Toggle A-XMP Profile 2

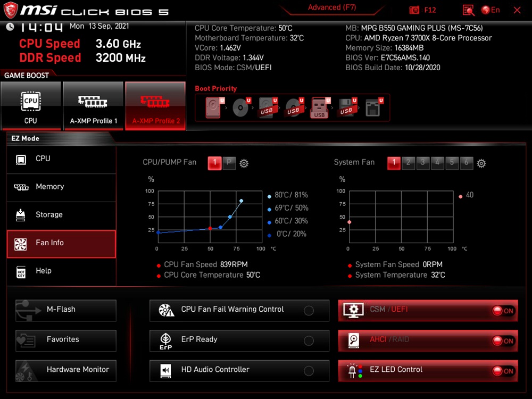tap(155, 106)
